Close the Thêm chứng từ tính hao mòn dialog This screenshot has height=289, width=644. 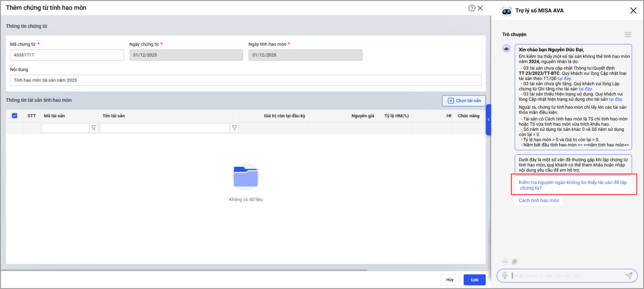pos(480,8)
